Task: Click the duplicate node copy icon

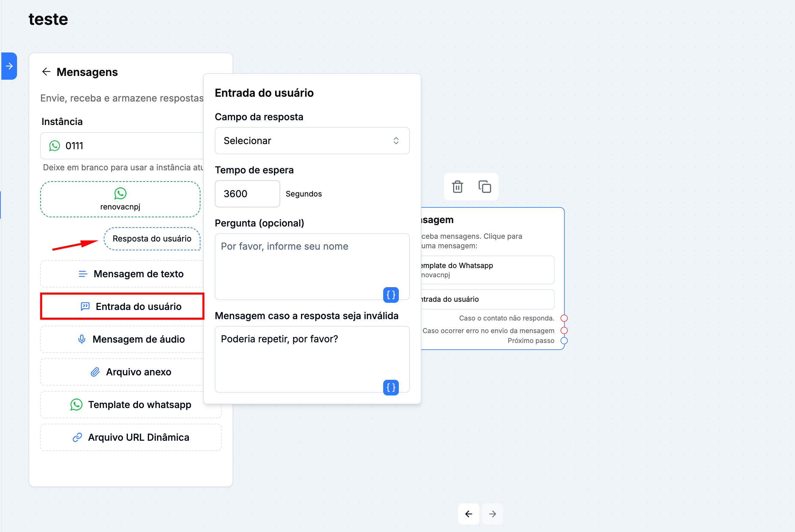Action: coord(484,187)
